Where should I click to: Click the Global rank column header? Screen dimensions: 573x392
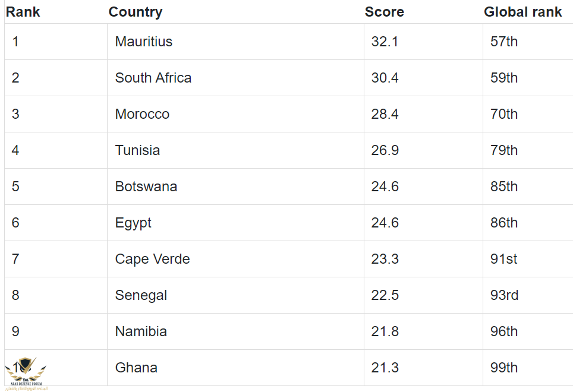coord(523,12)
